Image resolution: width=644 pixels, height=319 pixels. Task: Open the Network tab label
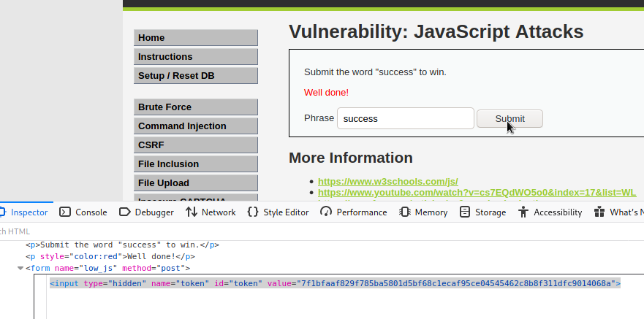click(219, 212)
